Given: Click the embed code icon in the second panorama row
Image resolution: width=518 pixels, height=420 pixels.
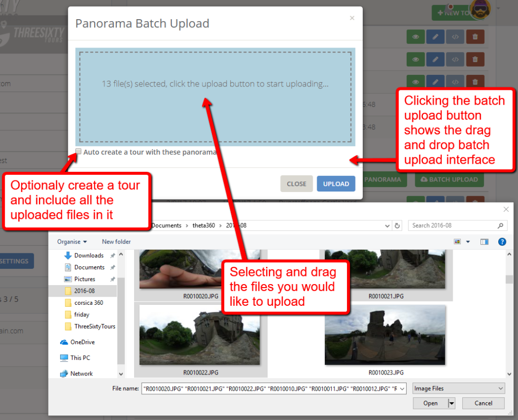Looking at the screenshot, I should (455, 60).
